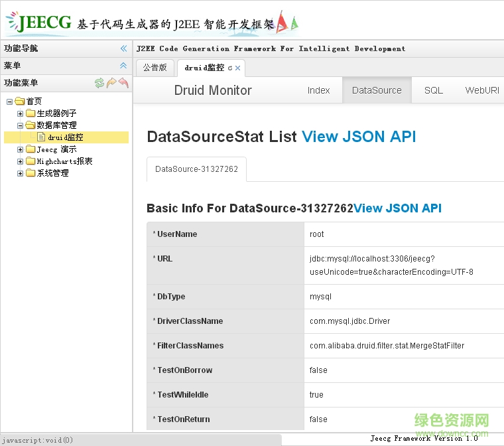Click the 菜单 accordion header title
This screenshot has height=446, width=504.
[x=12, y=66]
